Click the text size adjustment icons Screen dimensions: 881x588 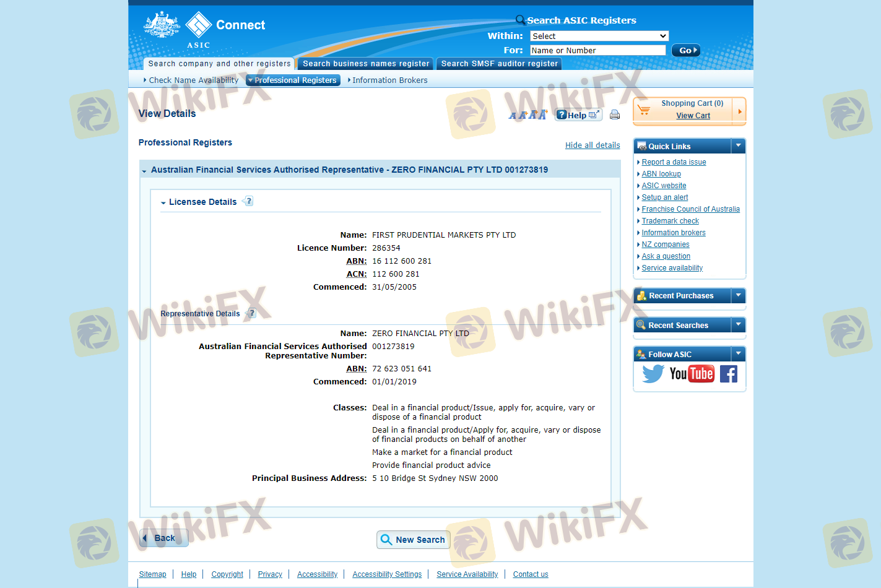tap(527, 115)
